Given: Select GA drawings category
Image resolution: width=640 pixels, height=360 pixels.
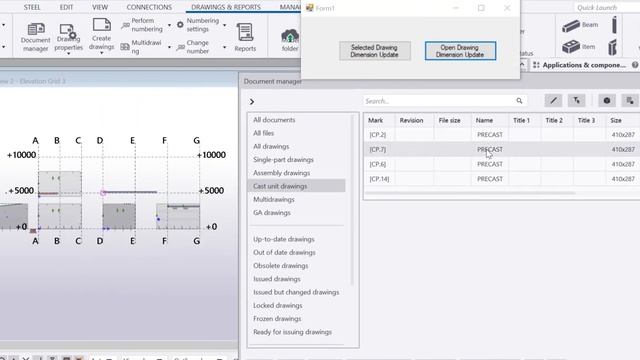Looking at the screenshot, I should click(x=272, y=213).
